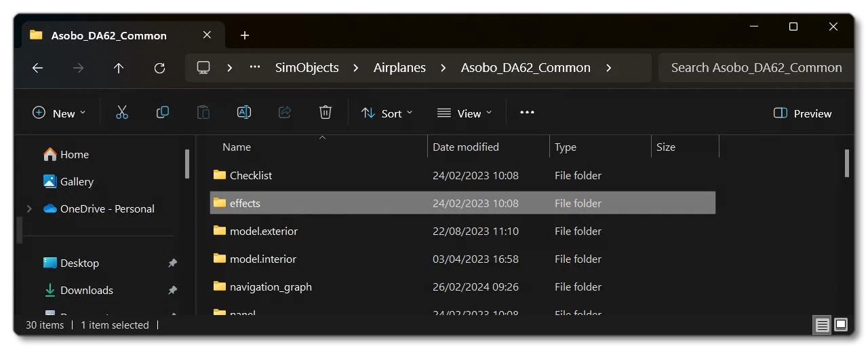Open a new tab with plus icon
The height and width of the screenshot is (349, 868).
click(245, 35)
